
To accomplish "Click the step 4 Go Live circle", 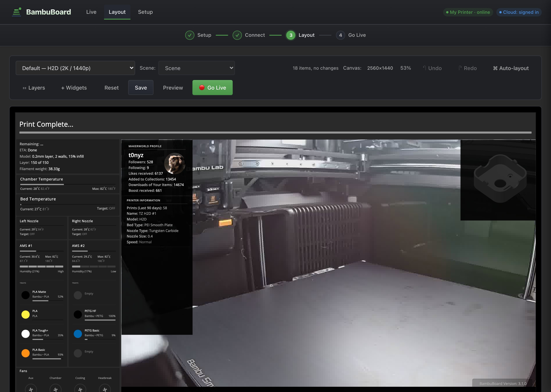I will [340, 35].
